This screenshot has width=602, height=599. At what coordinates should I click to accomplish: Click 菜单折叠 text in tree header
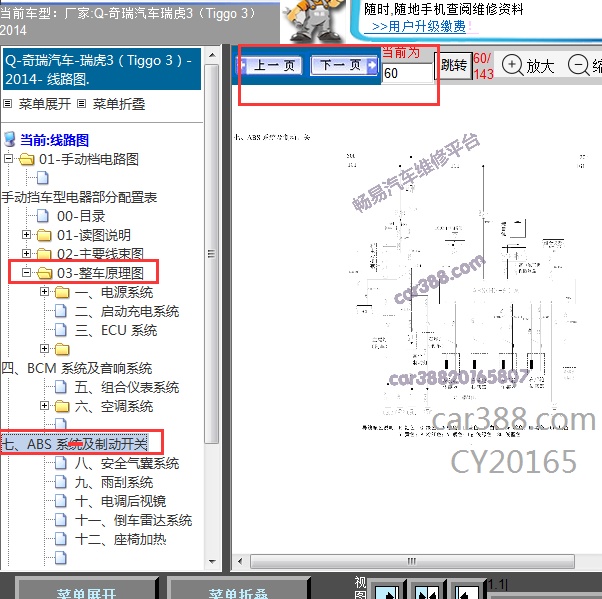119,104
